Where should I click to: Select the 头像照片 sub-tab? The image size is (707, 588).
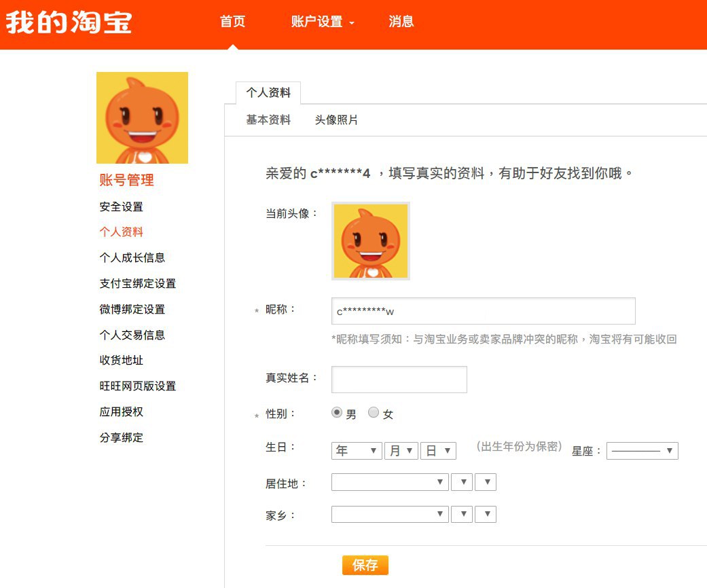[336, 120]
